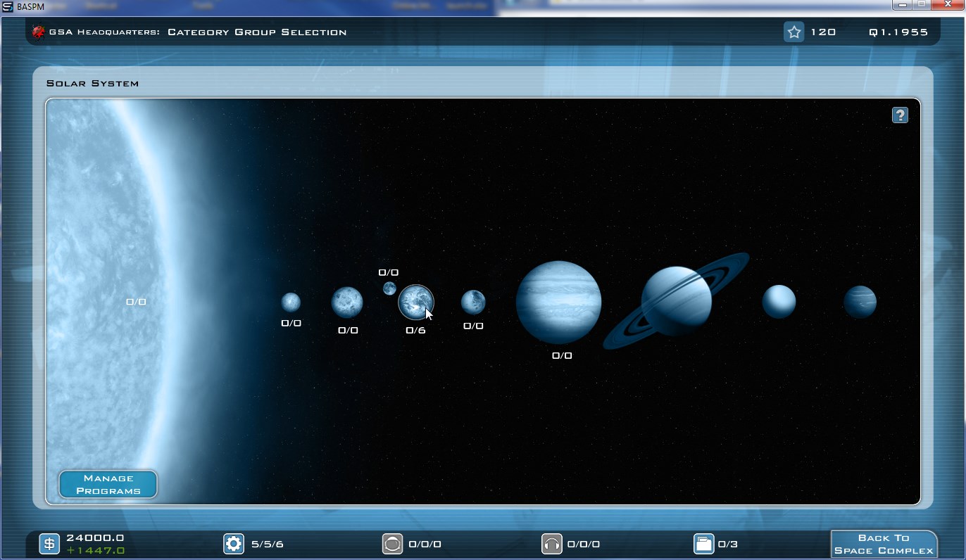The image size is (966, 560).
Task: Click the Q1.1955 date label
Action: [898, 32]
